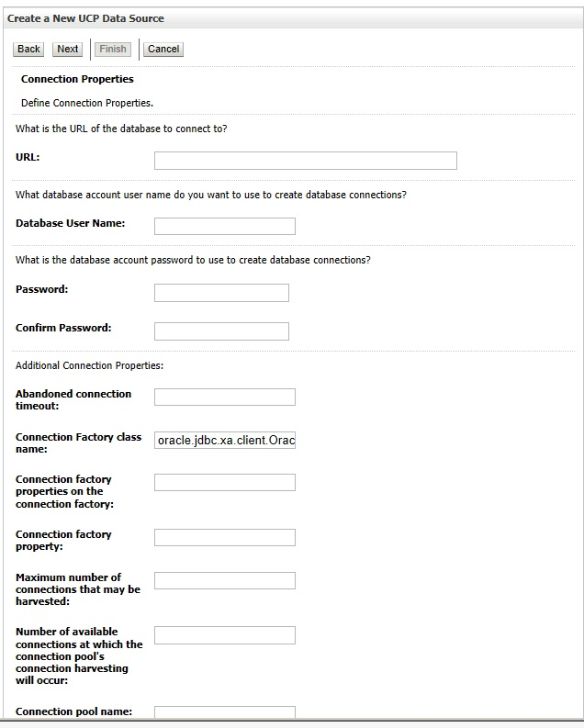
Task: Focus the database URL input field
Action: point(305,161)
